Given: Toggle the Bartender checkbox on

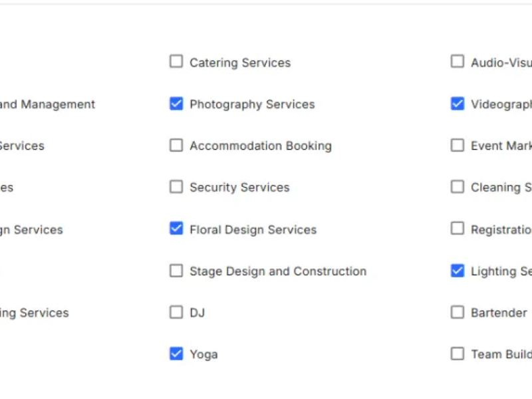Looking at the screenshot, I should [x=458, y=312].
